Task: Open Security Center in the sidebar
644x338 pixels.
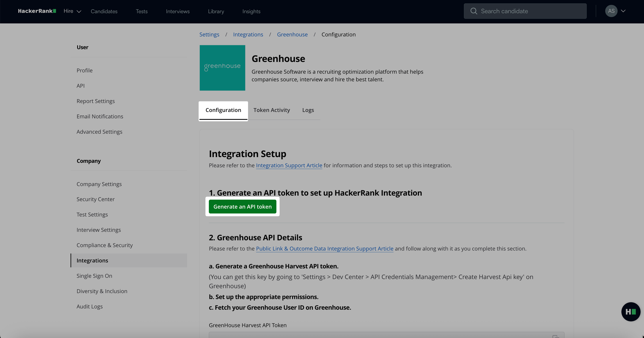Action: (95, 199)
